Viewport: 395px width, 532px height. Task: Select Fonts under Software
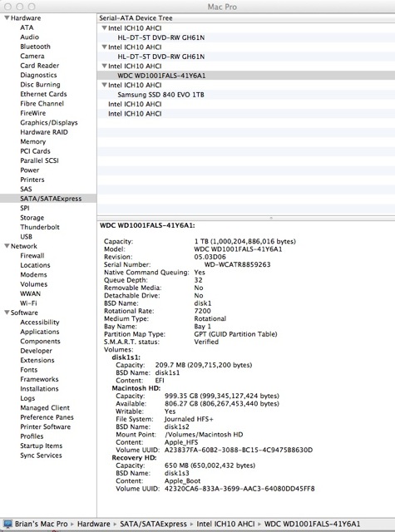(x=29, y=369)
